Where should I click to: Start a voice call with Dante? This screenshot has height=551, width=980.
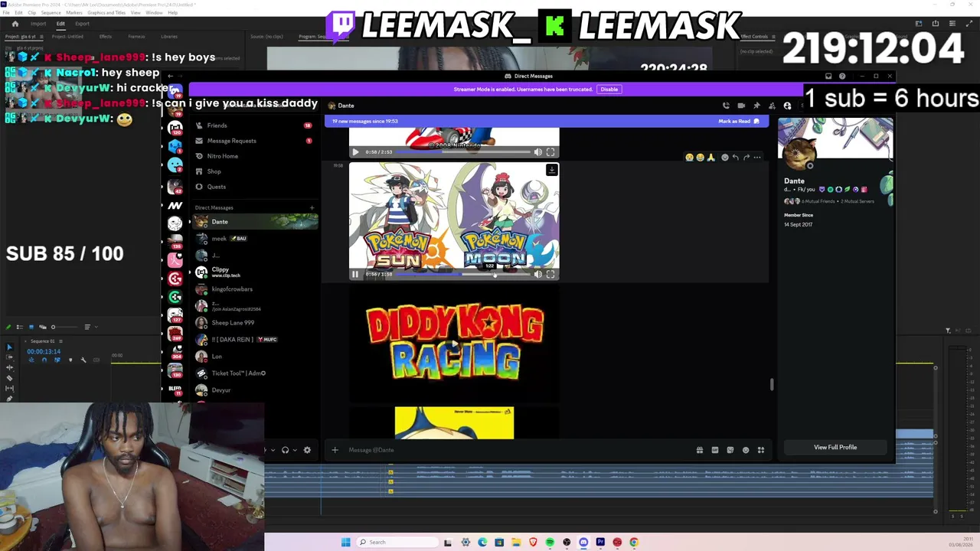pyautogui.click(x=726, y=106)
